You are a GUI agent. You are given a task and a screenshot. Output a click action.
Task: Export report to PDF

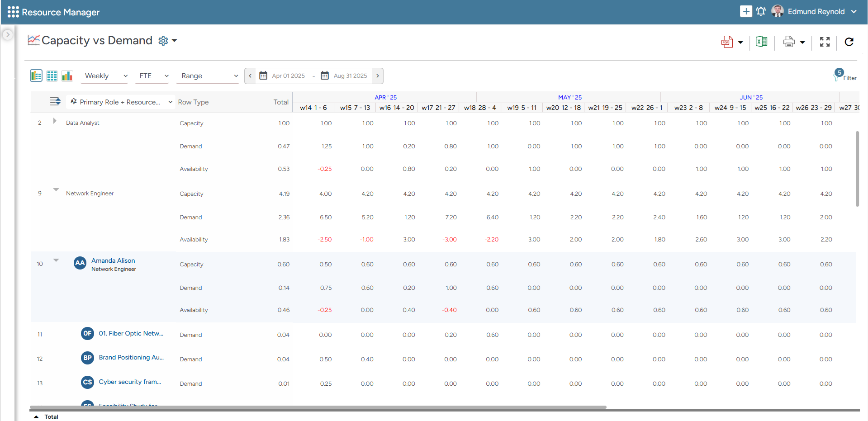click(x=727, y=42)
